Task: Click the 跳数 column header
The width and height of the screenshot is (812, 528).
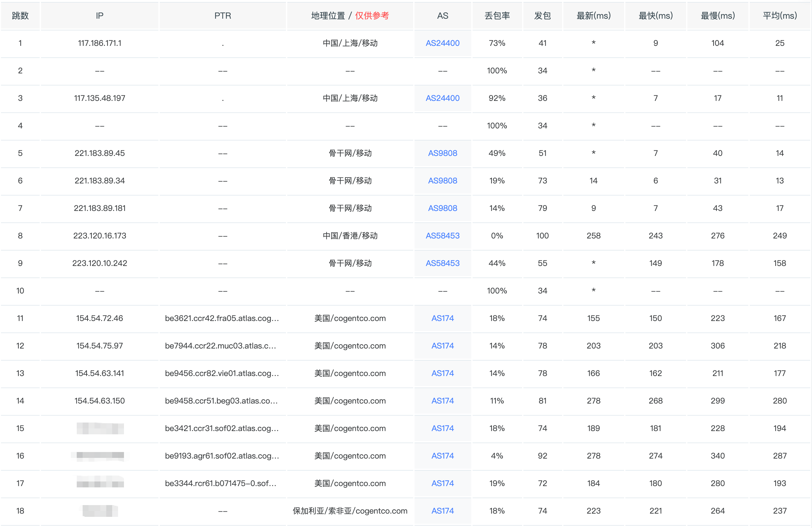Action: click(x=20, y=16)
